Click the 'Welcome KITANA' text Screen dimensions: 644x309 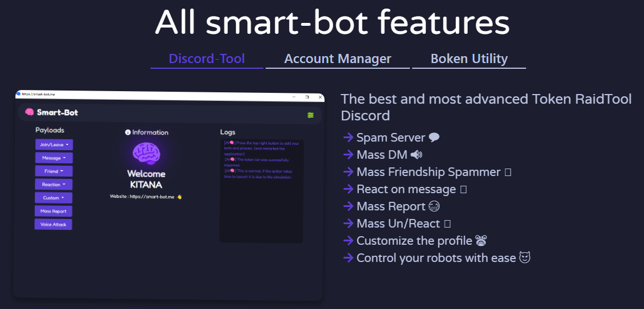click(x=146, y=179)
